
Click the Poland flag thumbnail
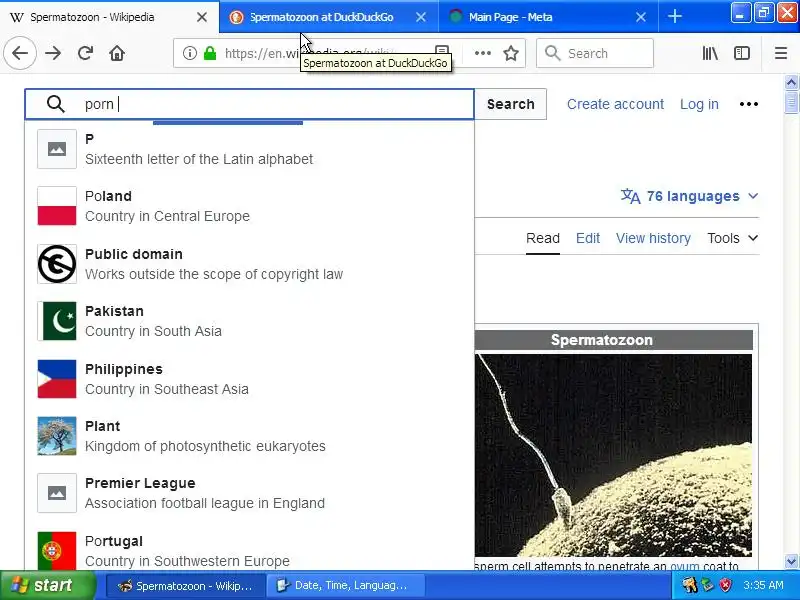57,206
